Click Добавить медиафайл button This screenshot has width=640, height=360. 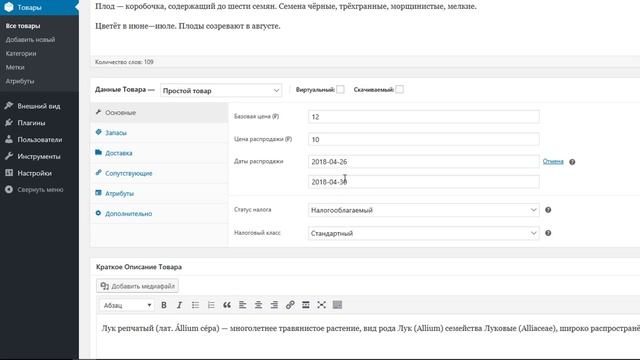click(138, 286)
